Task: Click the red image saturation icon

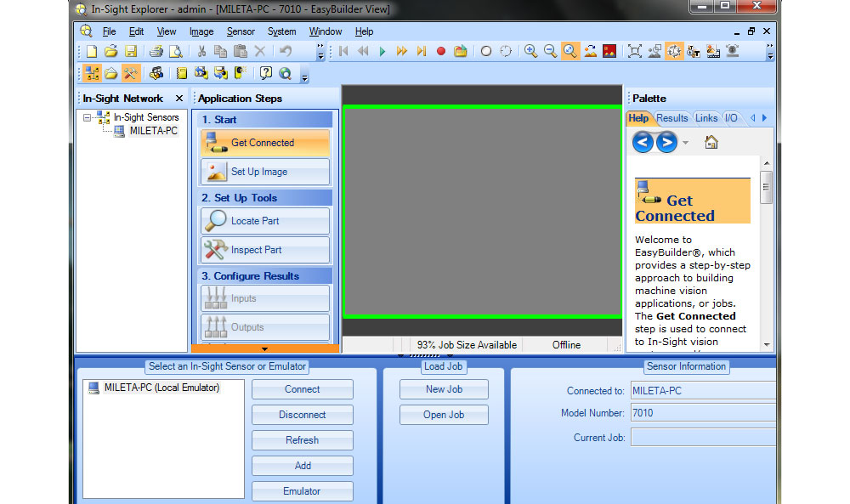Action: (609, 52)
